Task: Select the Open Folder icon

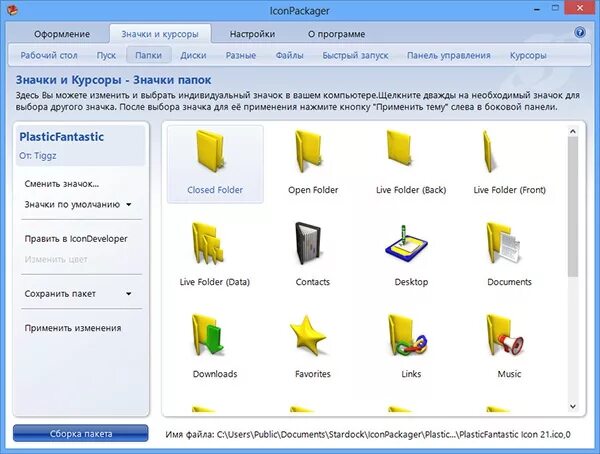Action: click(309, 152)
